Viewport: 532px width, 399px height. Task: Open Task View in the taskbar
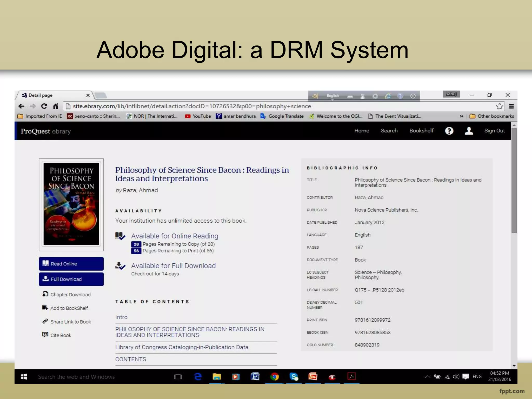tap(178, 377)
